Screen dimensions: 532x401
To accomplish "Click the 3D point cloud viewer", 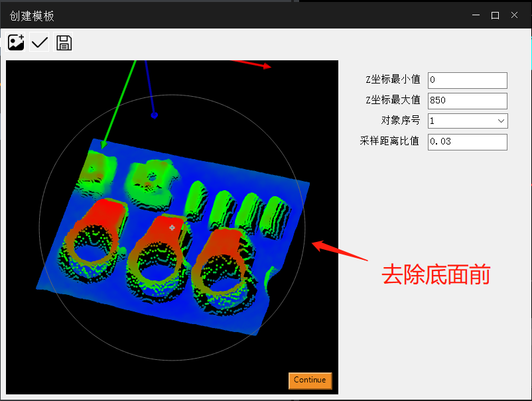I will pyautogui.click(x=172, y=227).
